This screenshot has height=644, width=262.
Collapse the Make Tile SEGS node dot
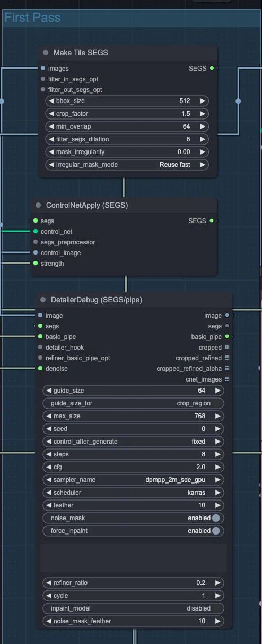point(46,53)
